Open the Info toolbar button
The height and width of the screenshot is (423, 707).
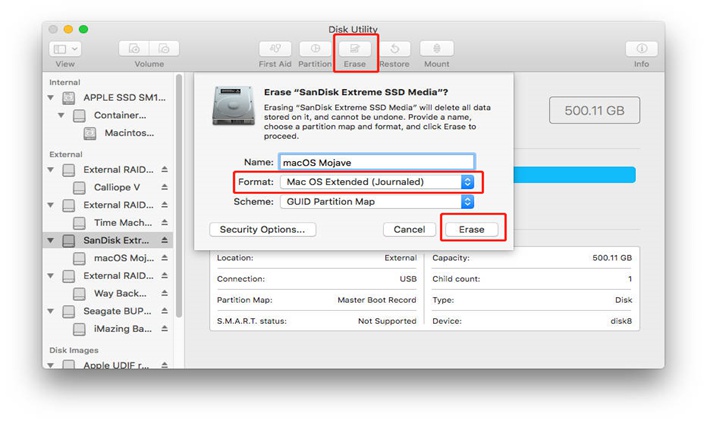coord(641,49)
